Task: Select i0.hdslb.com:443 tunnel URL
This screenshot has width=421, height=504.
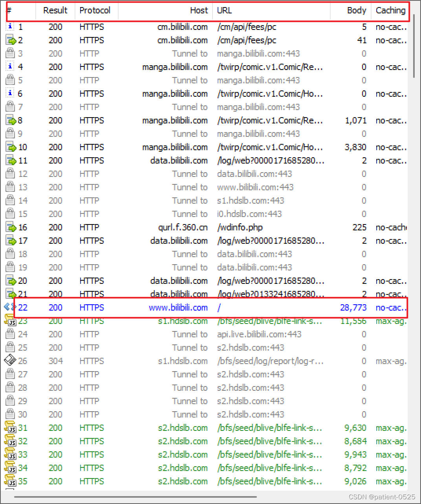Action: pos(249,214)
